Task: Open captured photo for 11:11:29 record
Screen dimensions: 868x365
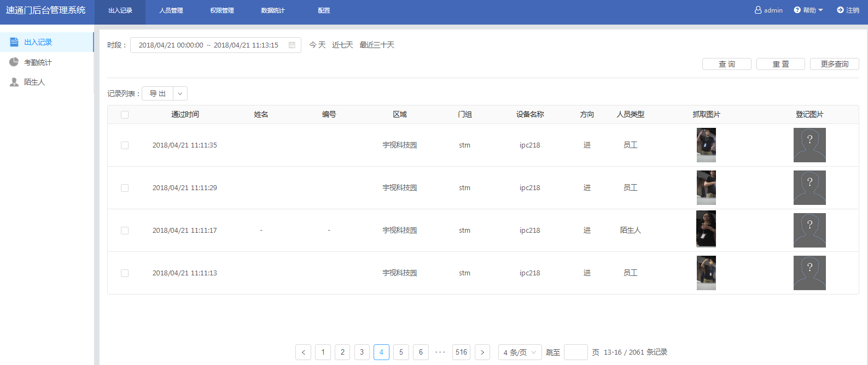Action: pos(706,187)
